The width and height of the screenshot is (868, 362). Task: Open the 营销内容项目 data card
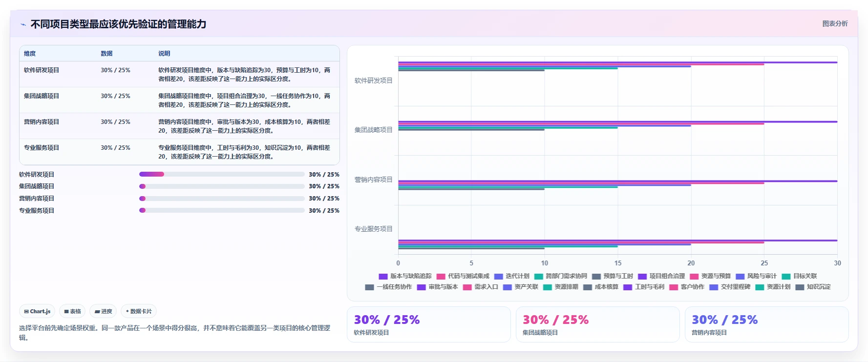766,324
